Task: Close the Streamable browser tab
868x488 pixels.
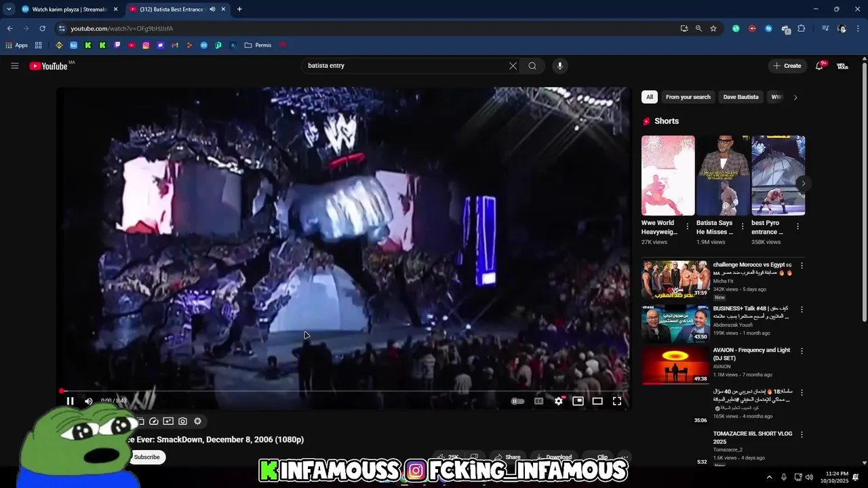Action: (115, 9)
